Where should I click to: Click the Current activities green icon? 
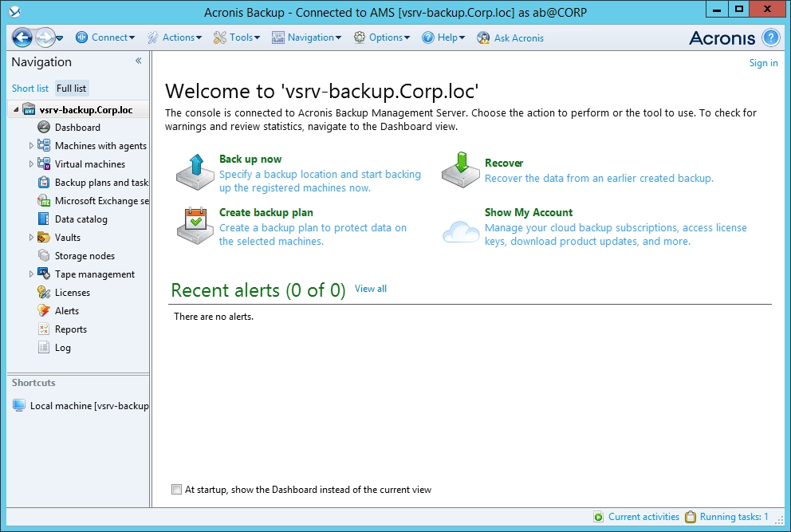tap(598, 517)
